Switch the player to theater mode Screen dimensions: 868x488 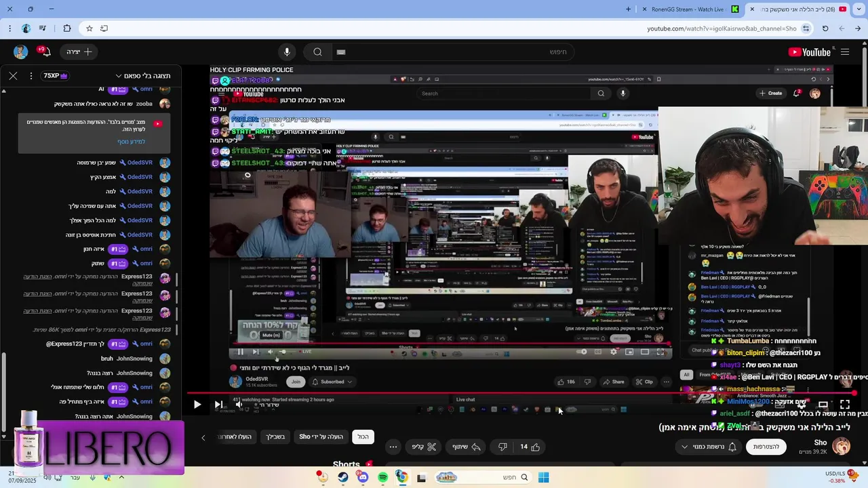coord(823,405)
